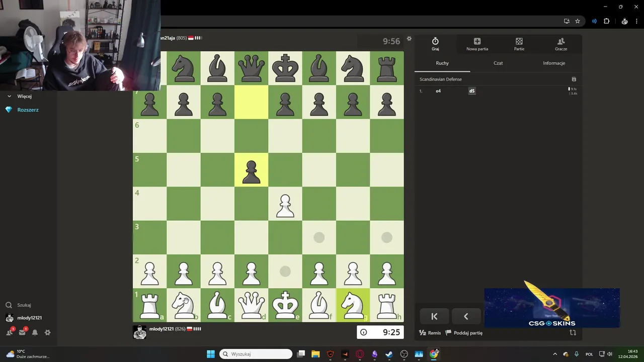Viewport: 644px width, 362px height.
Task: Select move e4 in move list
Action: (x=438, y=91)
